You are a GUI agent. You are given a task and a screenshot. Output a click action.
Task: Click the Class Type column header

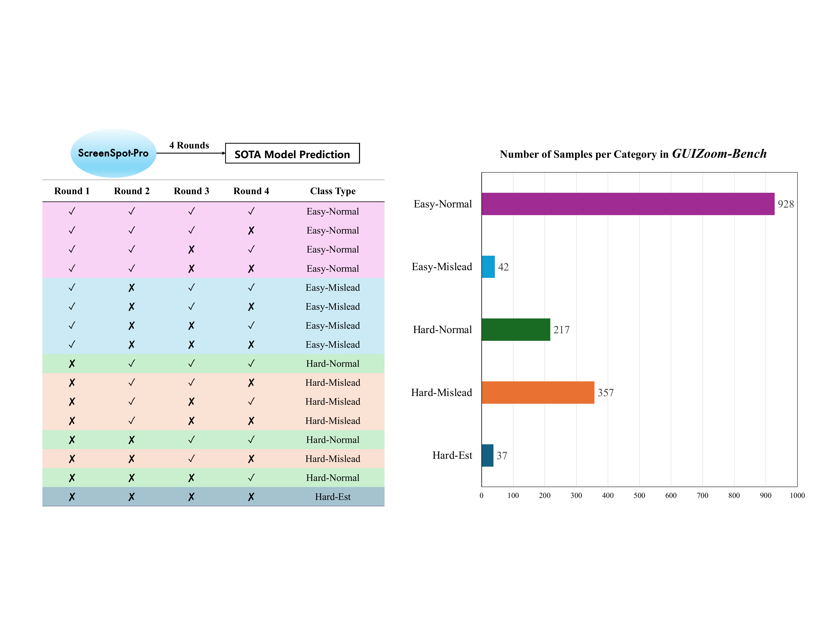[x=332, y=191]
